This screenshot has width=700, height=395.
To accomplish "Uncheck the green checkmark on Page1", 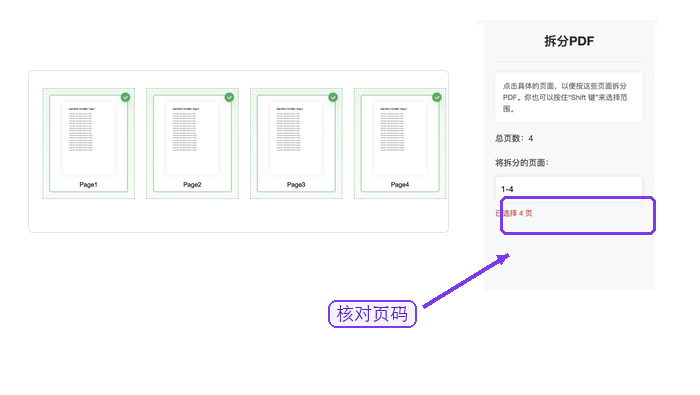I will pos(125,97).
